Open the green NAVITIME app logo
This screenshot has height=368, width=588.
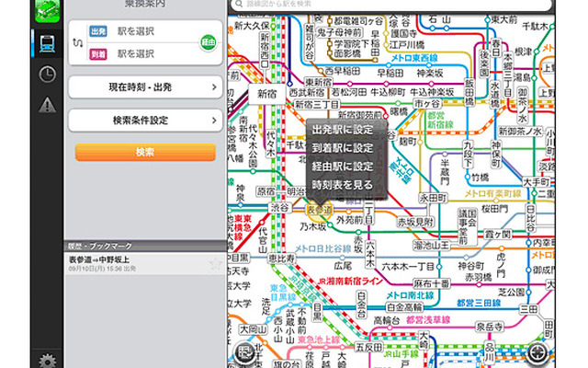[x=47, y=10]
